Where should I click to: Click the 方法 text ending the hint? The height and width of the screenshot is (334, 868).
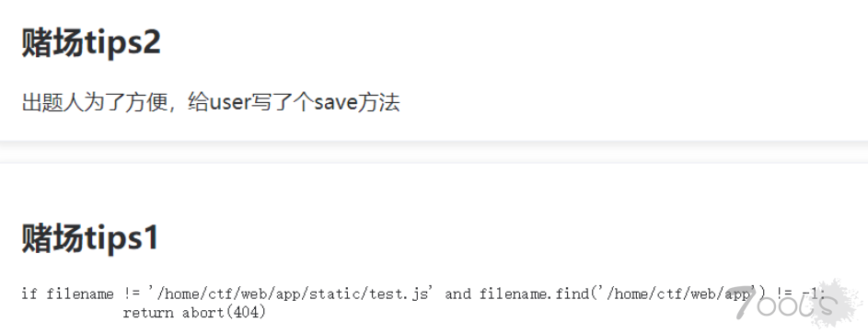pyautogui.click(x=378, y=102)
